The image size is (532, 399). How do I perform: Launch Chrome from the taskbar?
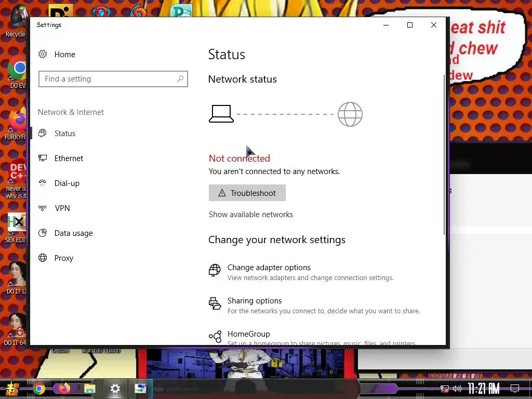click(38, 389)
